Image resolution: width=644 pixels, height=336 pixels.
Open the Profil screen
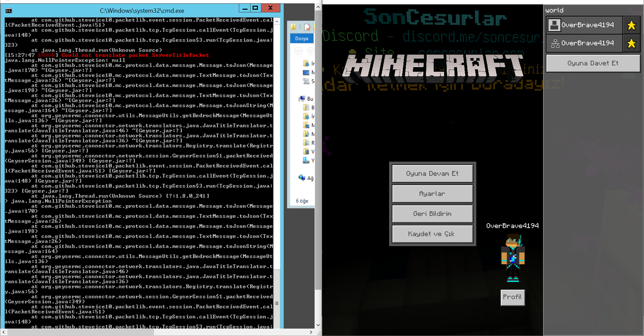513,297
